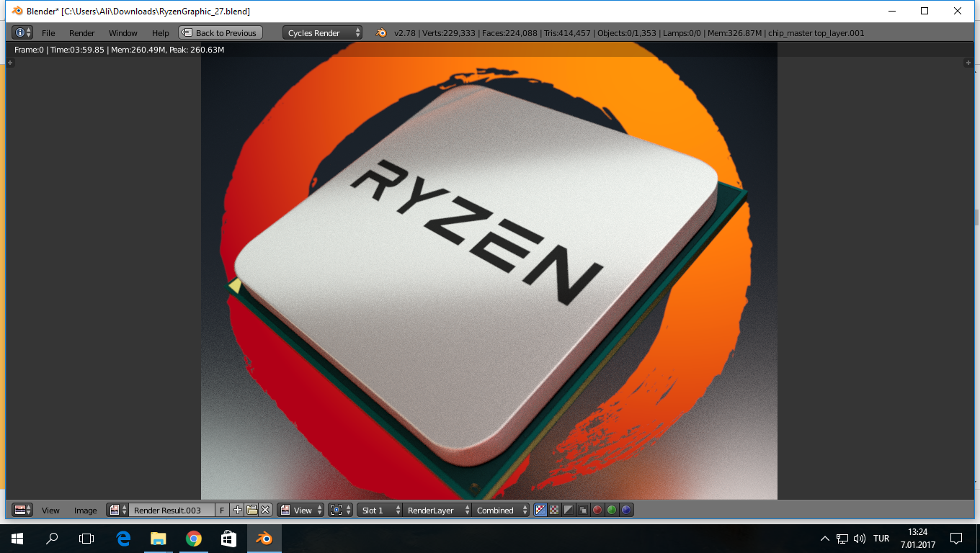Viewport: 980px width, 553px height.
Task: Expand left region with plus corner widget
Action: (10, 63)
